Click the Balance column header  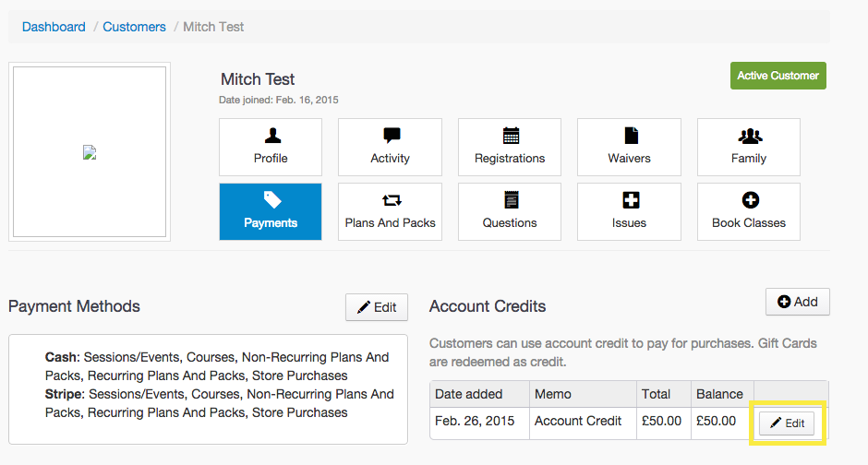pyautogui.click(x=719, y=394)
